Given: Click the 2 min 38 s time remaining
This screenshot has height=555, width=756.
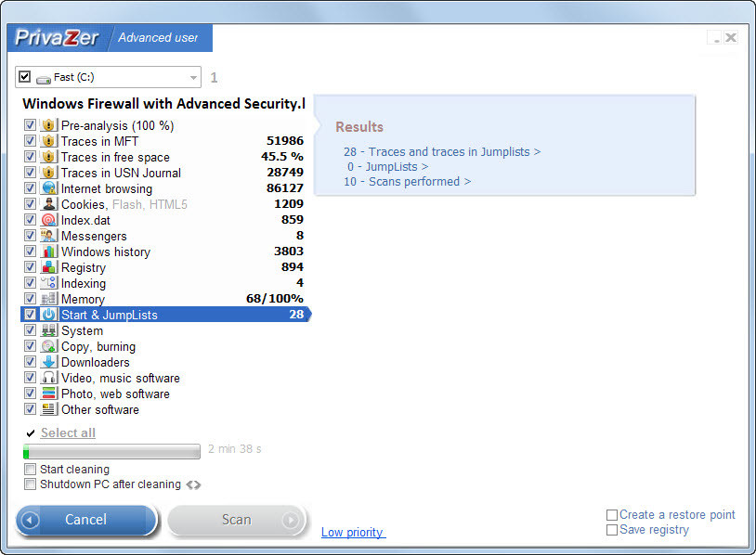Looking at the screenshot, I should click(235, 449).
